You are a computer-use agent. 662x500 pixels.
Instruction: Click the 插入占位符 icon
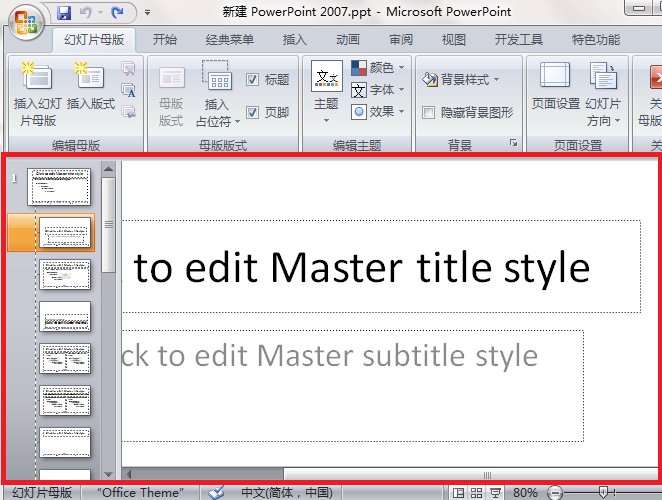(x=217, y=76)
